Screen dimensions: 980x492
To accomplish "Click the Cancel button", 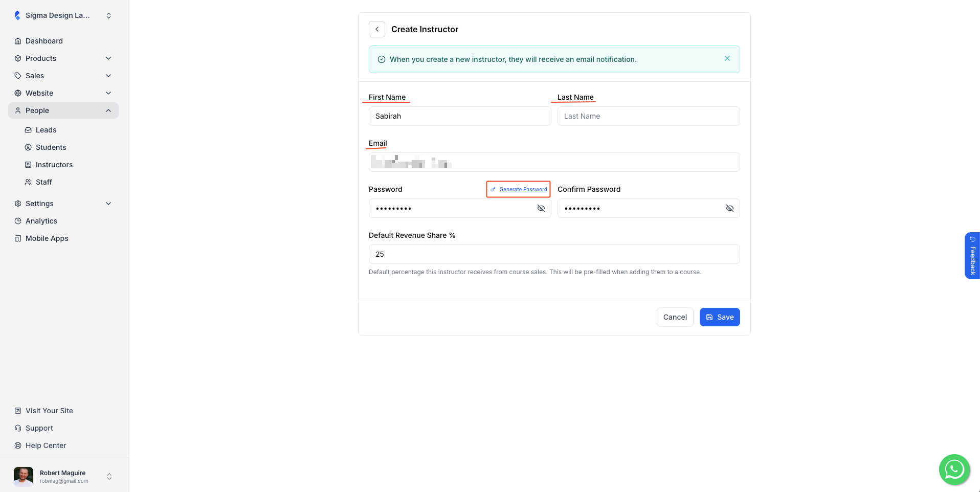I will (675, 317).
